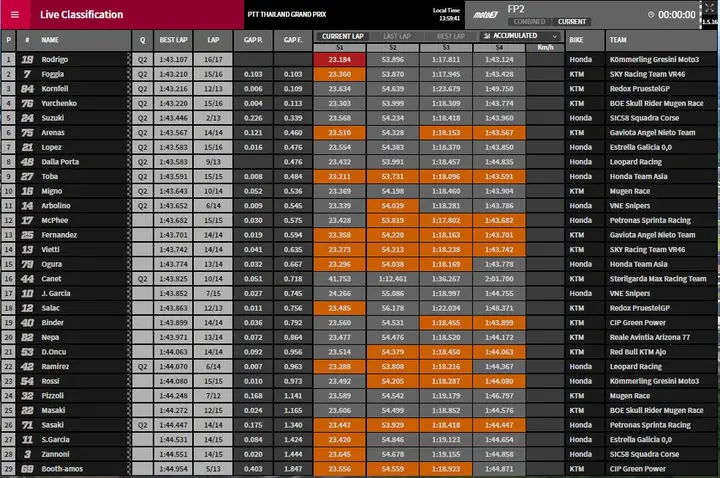Click Pizzoli's gap 1.141

coord(293,395)
